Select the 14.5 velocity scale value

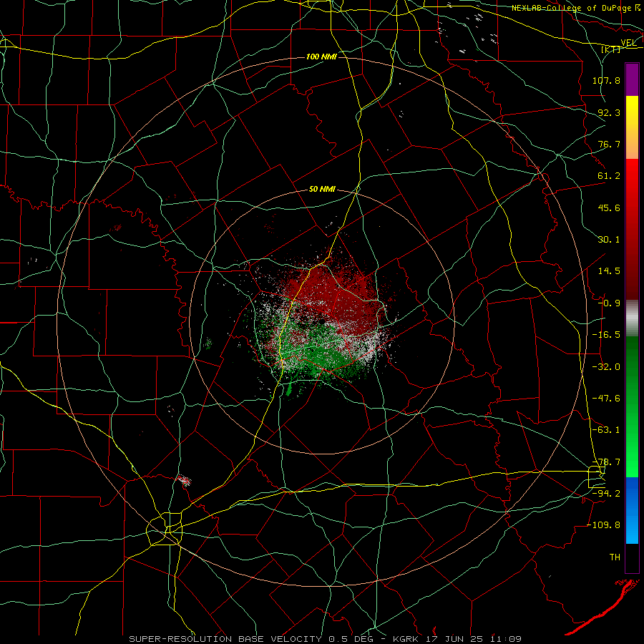click(609, 271)
